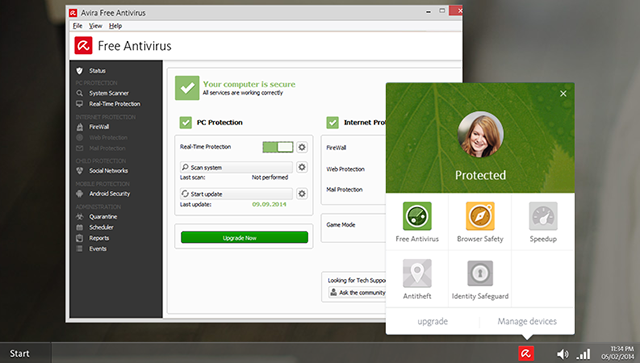
Task: Open Real-Time Protection in sidebar
Action: [114, 104]
